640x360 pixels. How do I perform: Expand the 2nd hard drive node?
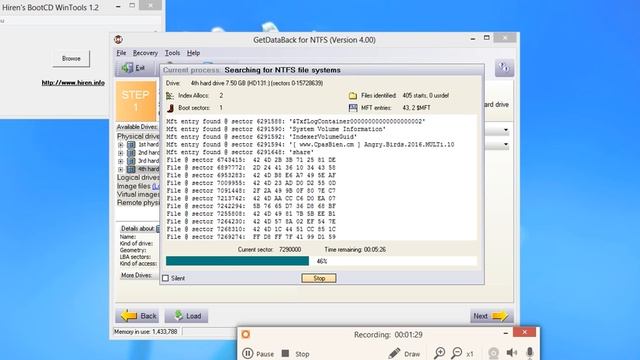point(120,153)
